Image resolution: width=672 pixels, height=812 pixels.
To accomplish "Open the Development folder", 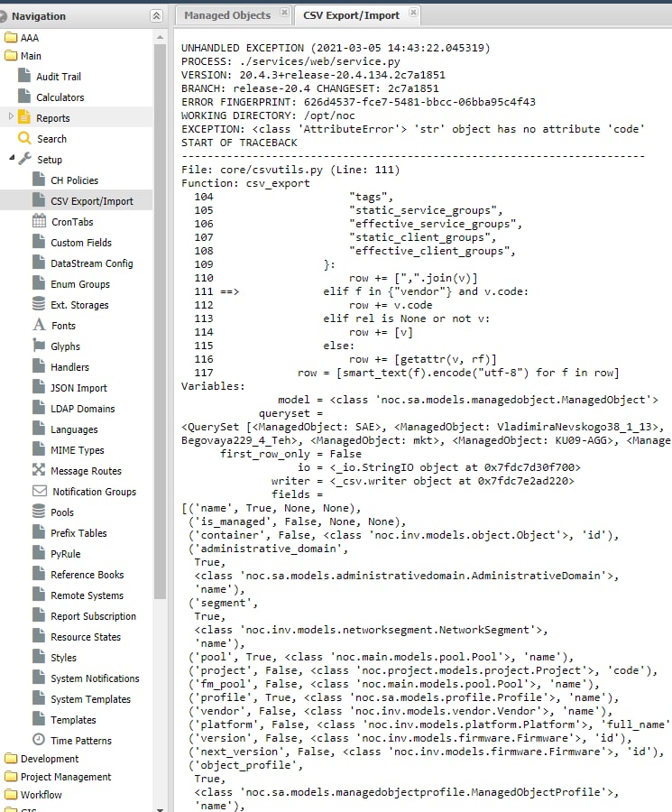I will [x=41, y=759].
